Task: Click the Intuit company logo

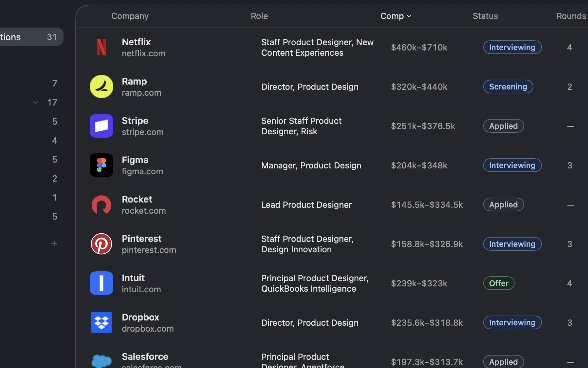Action: click(101, 283)
